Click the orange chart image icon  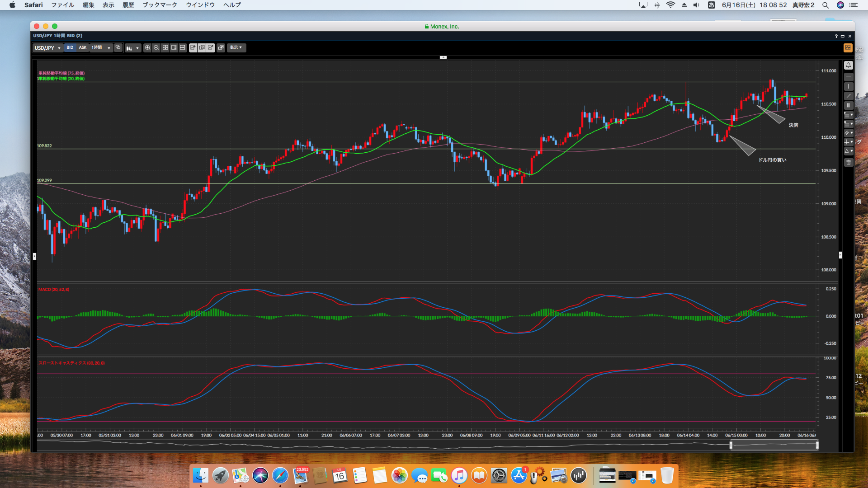(848, 48)
